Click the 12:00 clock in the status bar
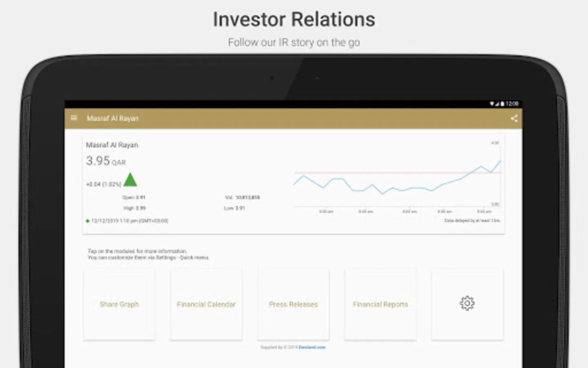588x368 pixels. [512, 104]
